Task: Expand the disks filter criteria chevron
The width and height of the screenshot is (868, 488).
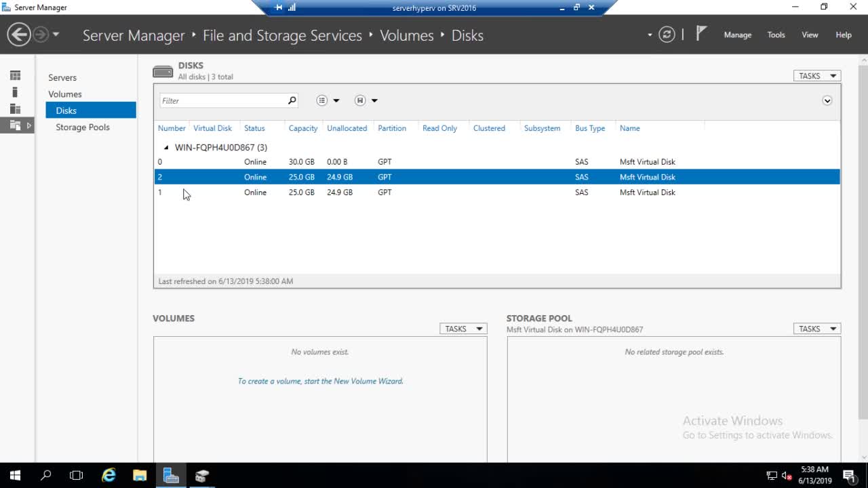Action: (827, 100)
